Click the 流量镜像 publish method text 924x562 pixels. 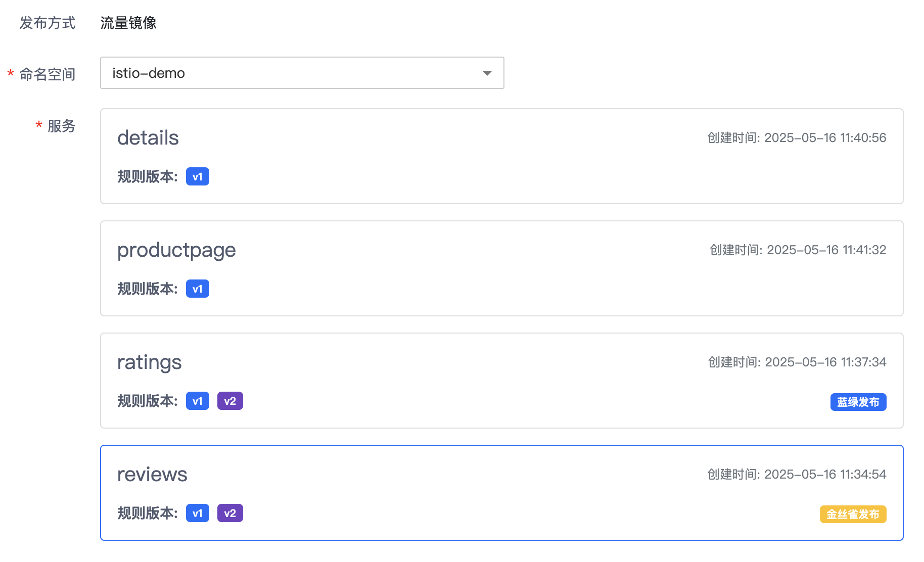pos(128,23)
